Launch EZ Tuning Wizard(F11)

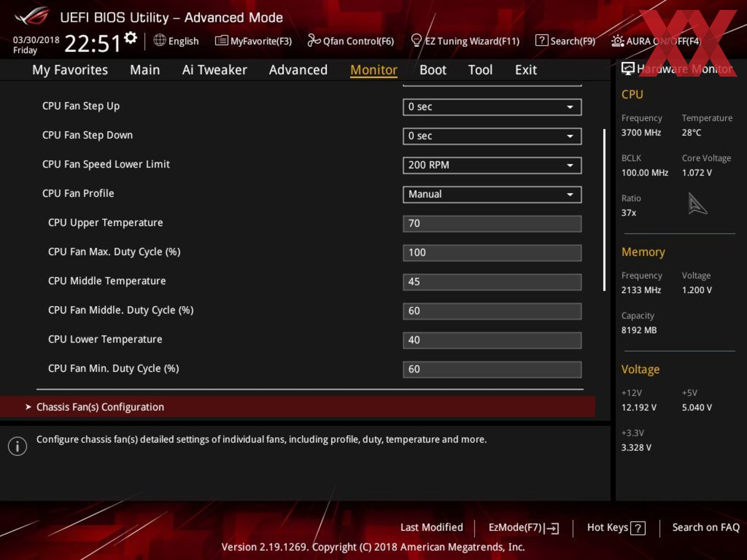(x=465, y=41)
